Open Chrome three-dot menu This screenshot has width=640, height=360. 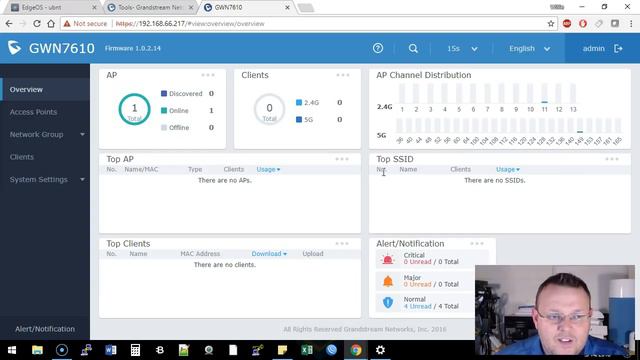pos(631,24)
